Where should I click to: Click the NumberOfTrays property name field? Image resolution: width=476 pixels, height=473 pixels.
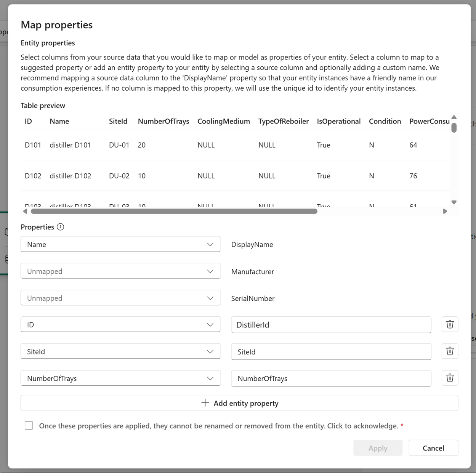331,378
